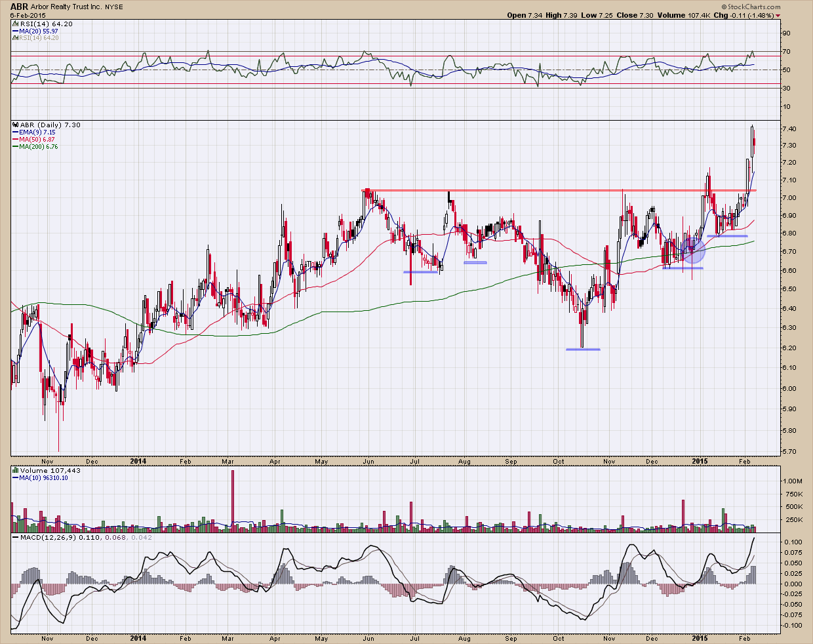Click the Mar label on the price panel axis

tap(228, 462)
